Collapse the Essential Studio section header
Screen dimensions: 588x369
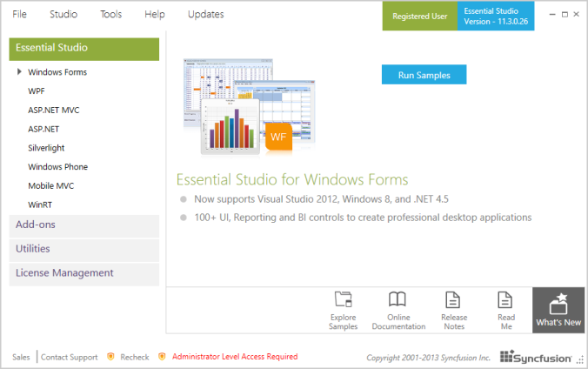coord(84,49)
